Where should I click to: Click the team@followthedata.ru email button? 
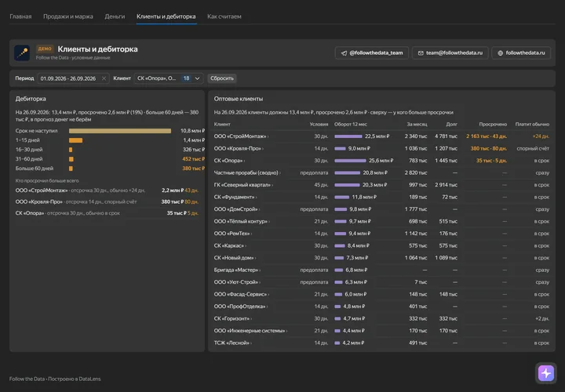(x=450, y=53)
